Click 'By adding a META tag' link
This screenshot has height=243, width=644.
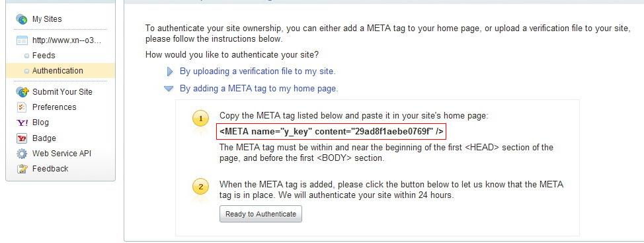[x=259, y=89]
